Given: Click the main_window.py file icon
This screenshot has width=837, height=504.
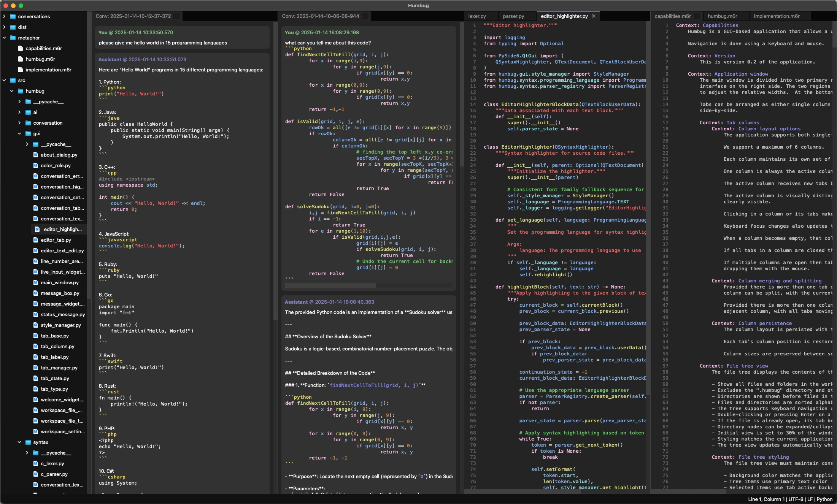Looking at the screenshot, I should coord(36,282).
